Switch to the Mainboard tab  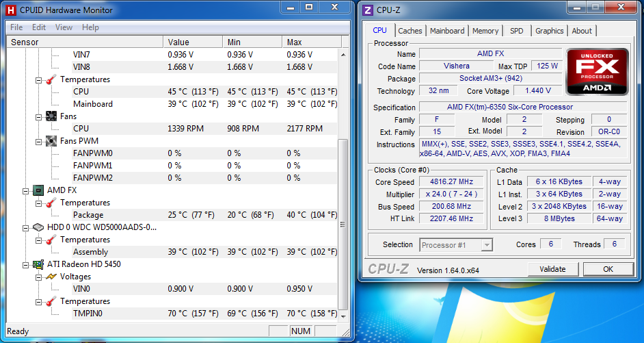pyautogui.click(x=447, y=31)
